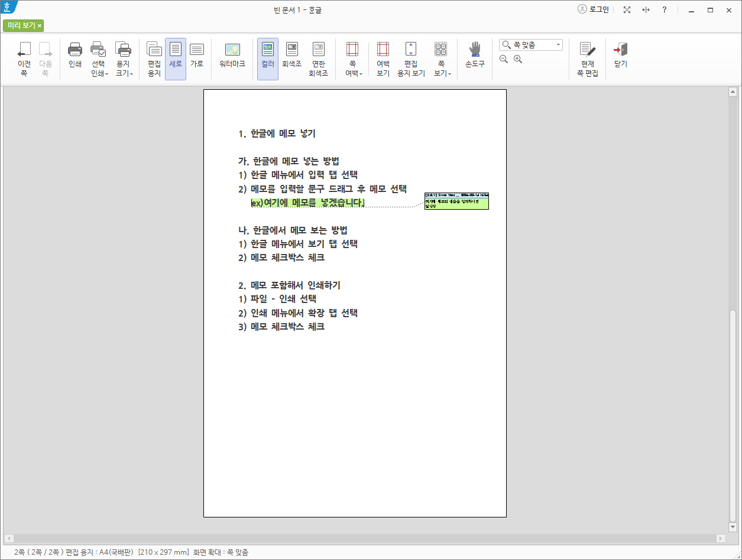Open the 쪽 맞춤 zoom combo box
Screen dimensions: 742x560
[531, 44]
